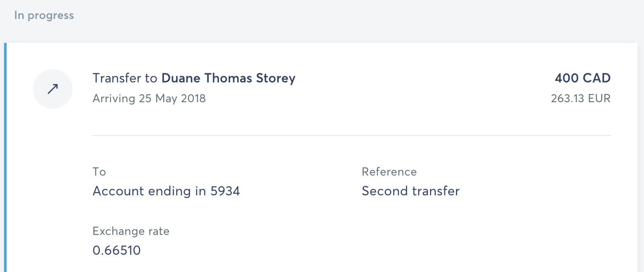Select the "Second transfer" reference value
The height and width of the screenshot is (272, 644).
tap(411, 191)
